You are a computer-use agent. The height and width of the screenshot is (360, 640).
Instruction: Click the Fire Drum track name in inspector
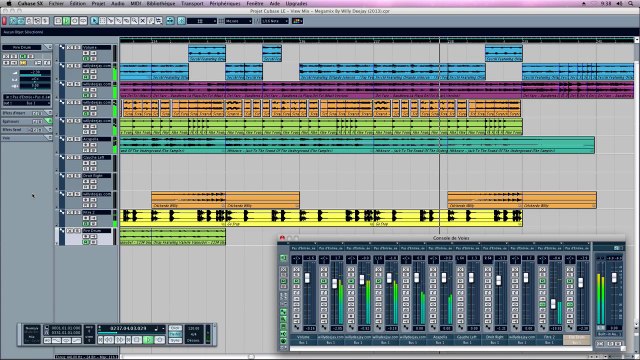(22, 47)
